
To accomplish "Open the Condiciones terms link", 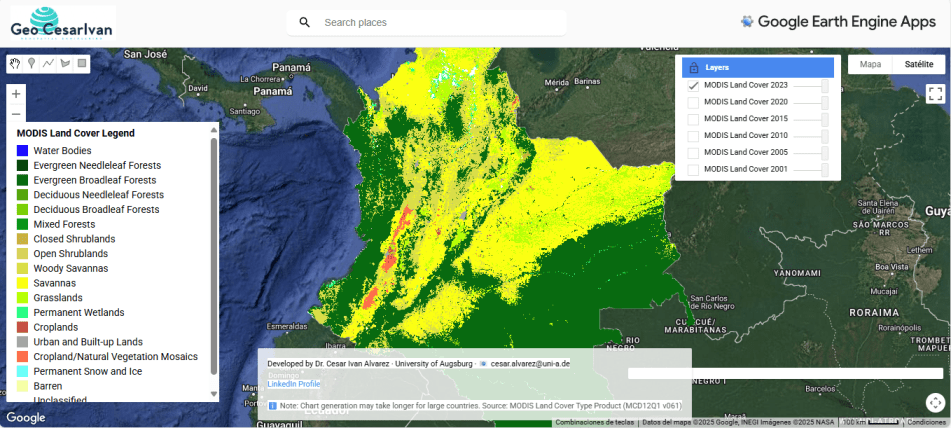I will coord(926,422).
